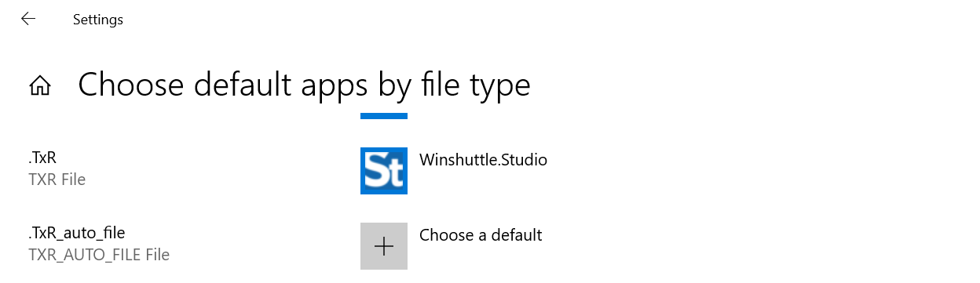Image resolution: width=980 pixels, height=283 pixels.
Task: Click the .TxR extension label
Action: point(42,159)
